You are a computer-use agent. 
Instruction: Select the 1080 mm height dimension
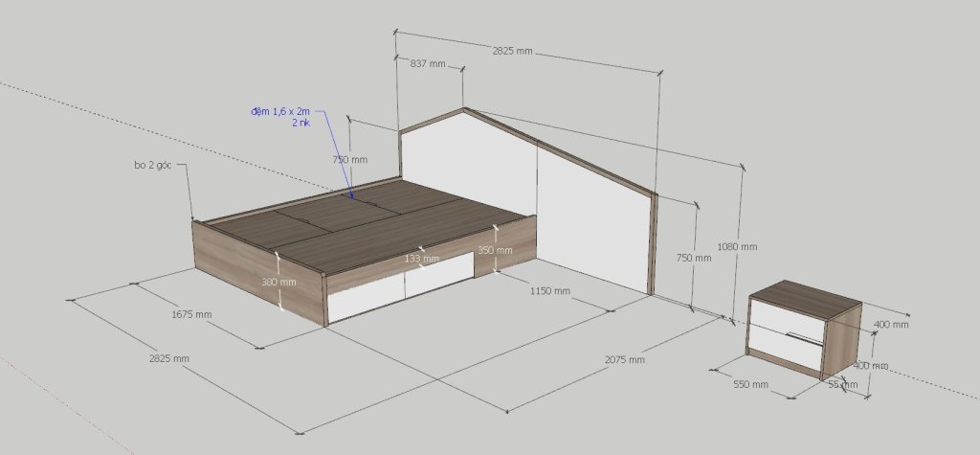pos(737,246)
